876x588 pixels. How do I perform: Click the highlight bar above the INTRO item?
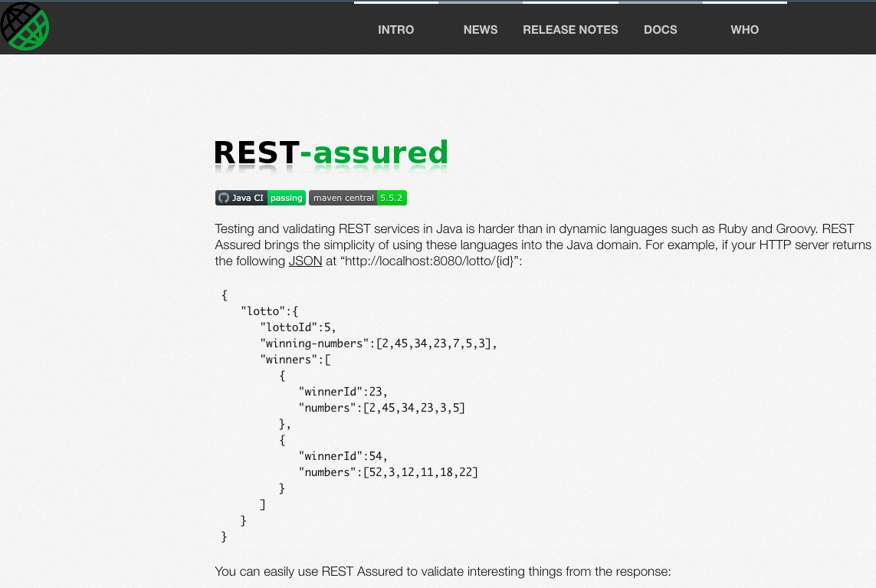[x=395, y=2]
